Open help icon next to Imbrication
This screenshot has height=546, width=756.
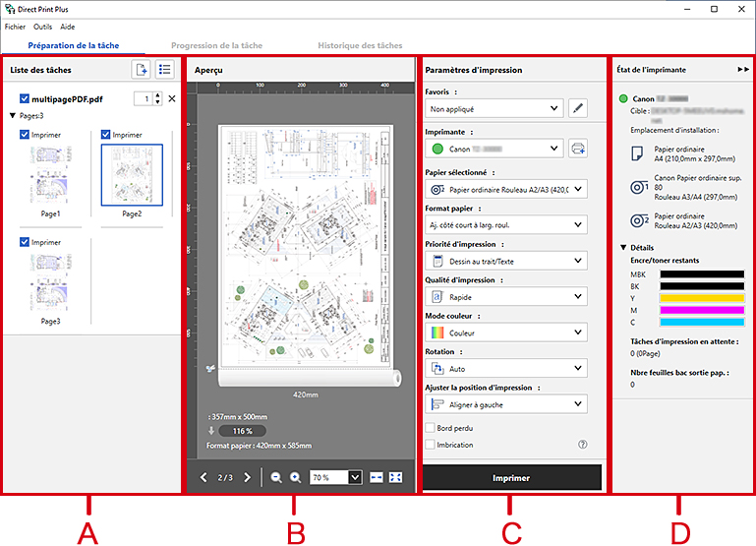584,445
